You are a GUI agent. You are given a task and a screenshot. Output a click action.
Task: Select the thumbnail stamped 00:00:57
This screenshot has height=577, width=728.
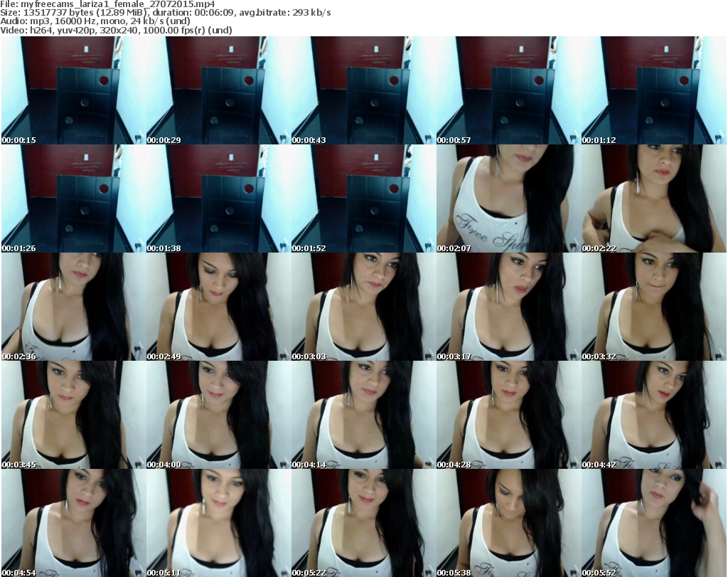[x=509, y=90]
